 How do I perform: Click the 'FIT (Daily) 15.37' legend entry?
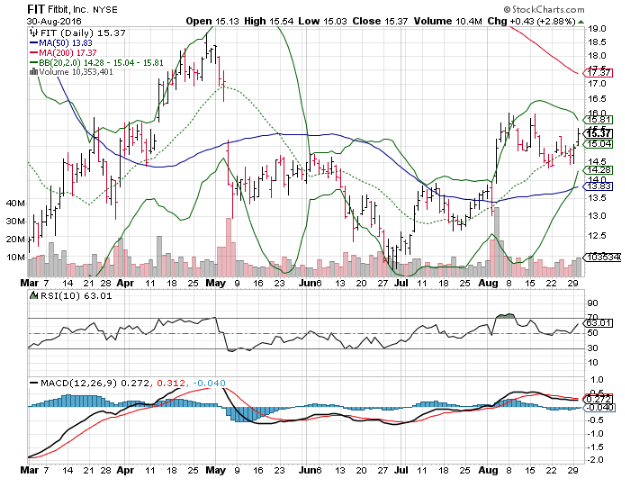[83, 33]
